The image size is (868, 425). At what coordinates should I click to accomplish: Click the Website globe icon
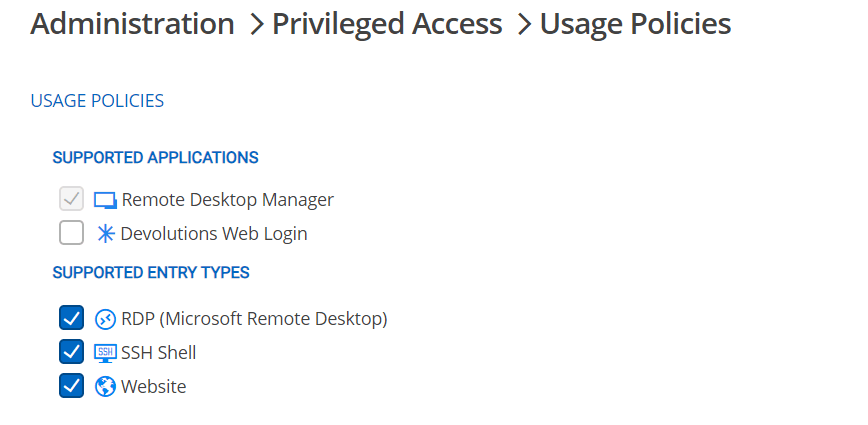tap(105, 386)
